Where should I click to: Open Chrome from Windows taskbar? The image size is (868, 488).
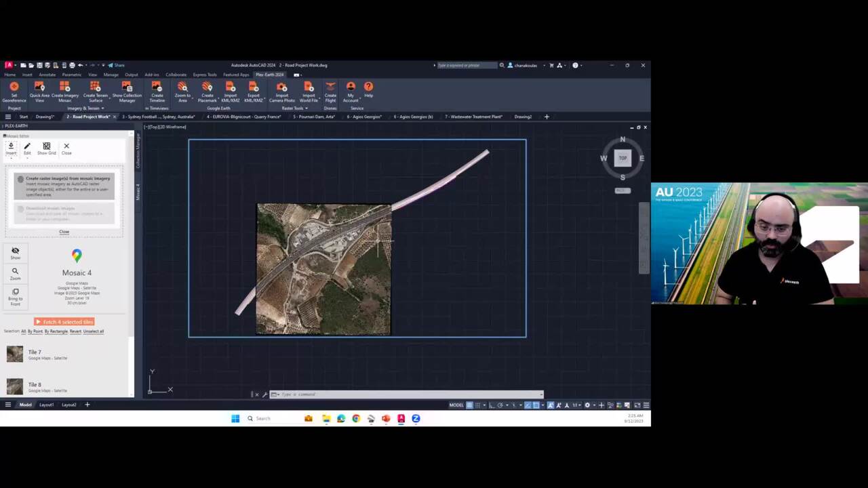point(356,418)
